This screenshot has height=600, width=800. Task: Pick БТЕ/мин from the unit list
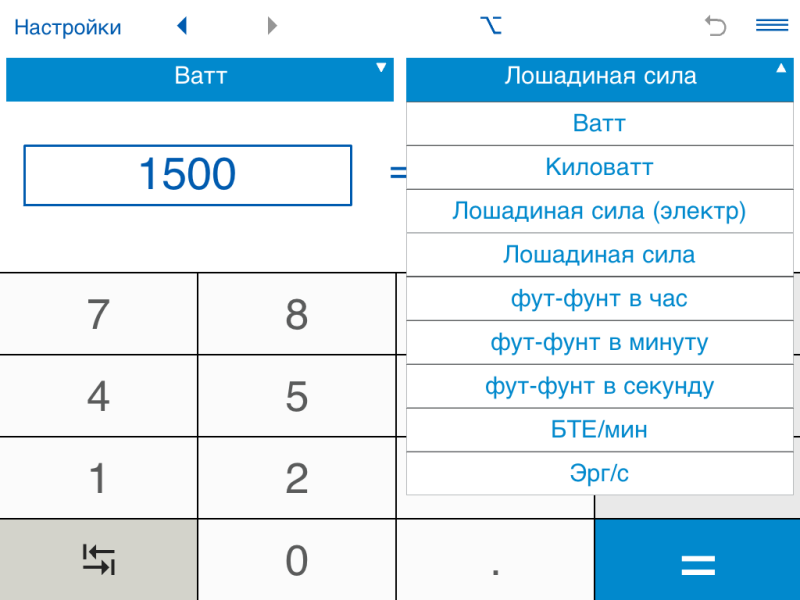pos(599,429)
